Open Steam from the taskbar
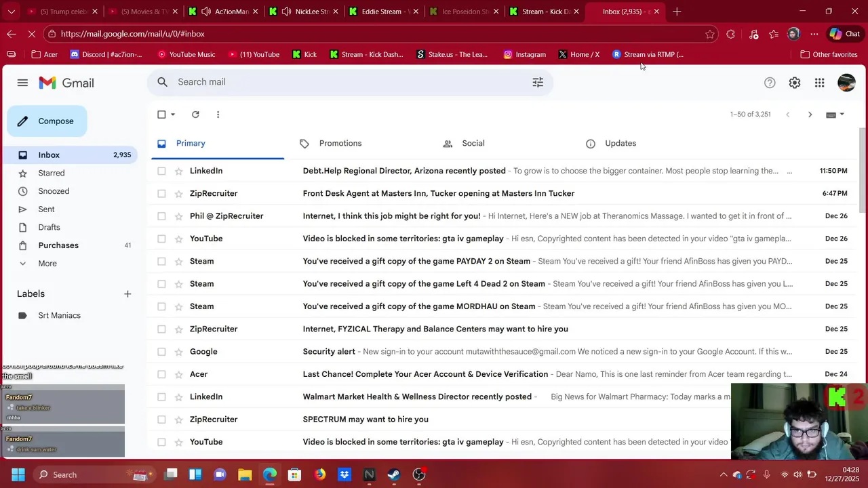The image size is (868, 488). point(394,474)
